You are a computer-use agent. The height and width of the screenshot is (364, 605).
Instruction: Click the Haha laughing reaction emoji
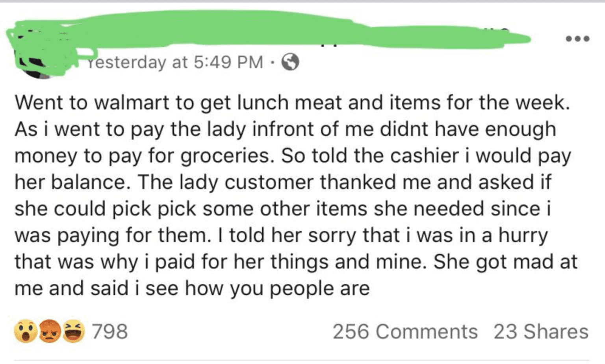click(73, 331)
